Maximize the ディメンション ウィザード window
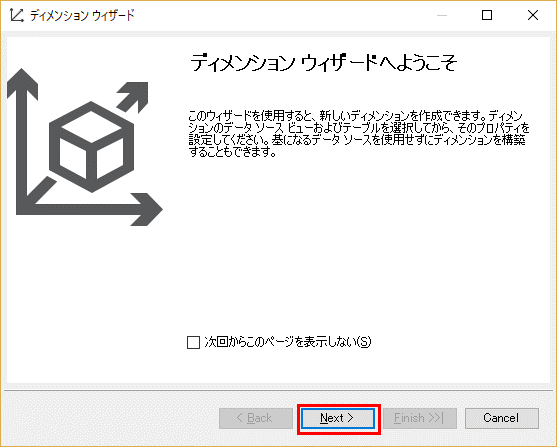 point(487,15)
